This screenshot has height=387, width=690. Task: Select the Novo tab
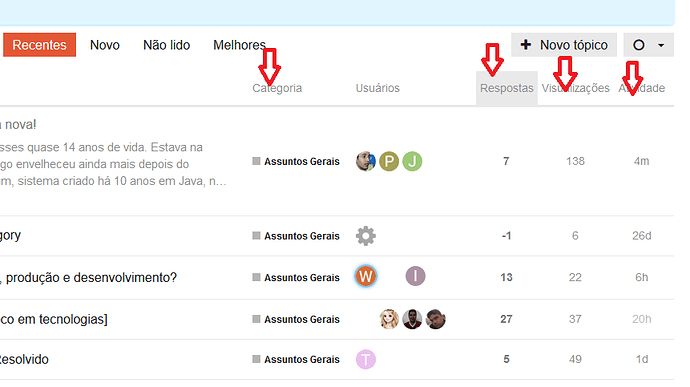click(105, 45)
